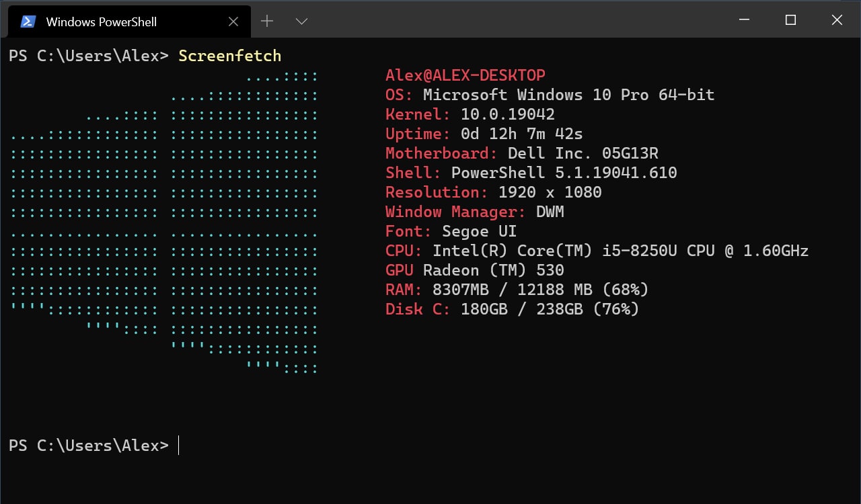This screenshot has width=861, height=504.
Task: Click the RAM usage line
Action: click(x=517, y=290)
